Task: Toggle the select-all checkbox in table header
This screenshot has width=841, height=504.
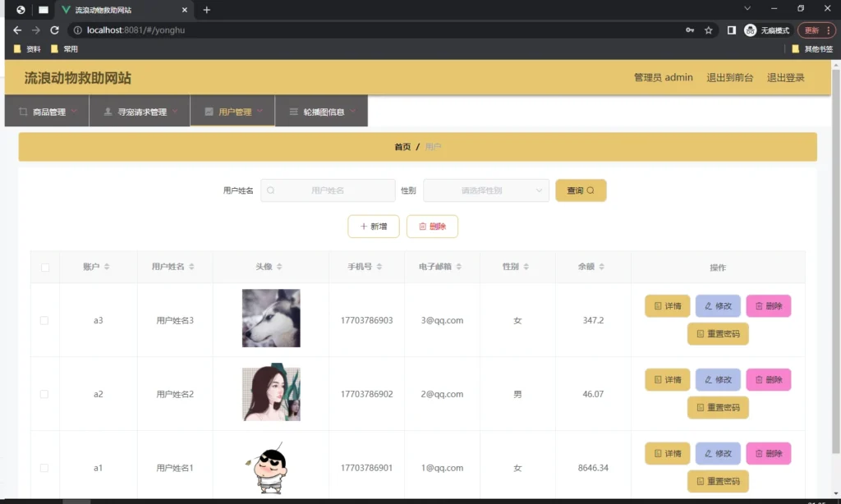Action: pos(44,268)
